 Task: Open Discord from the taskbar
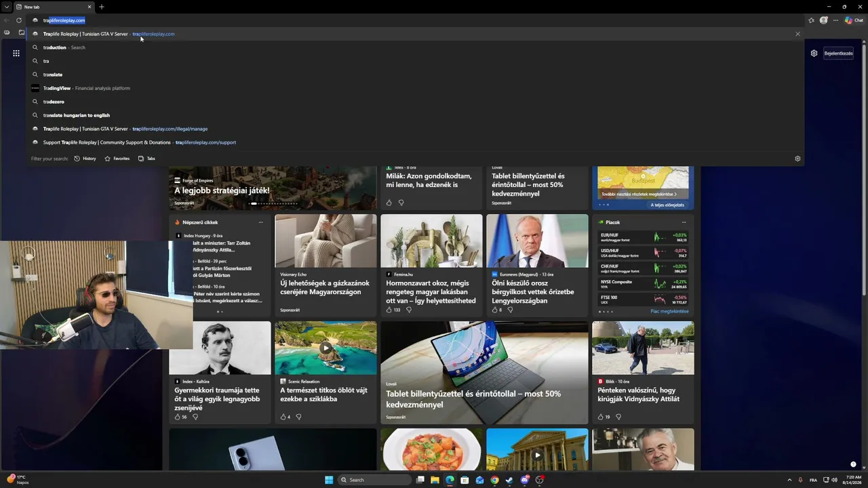point(525,480)
